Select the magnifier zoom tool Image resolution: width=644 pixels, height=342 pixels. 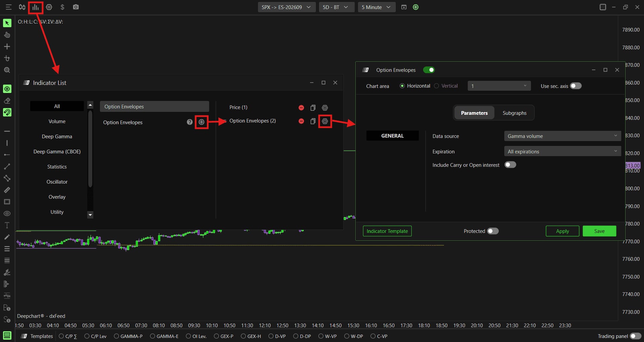[7, 70]
